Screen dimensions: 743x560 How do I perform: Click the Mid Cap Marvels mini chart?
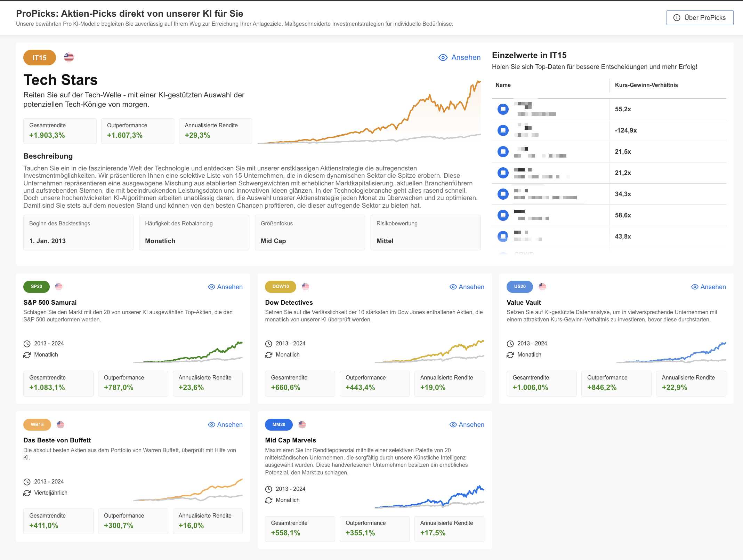coord(429,497)
